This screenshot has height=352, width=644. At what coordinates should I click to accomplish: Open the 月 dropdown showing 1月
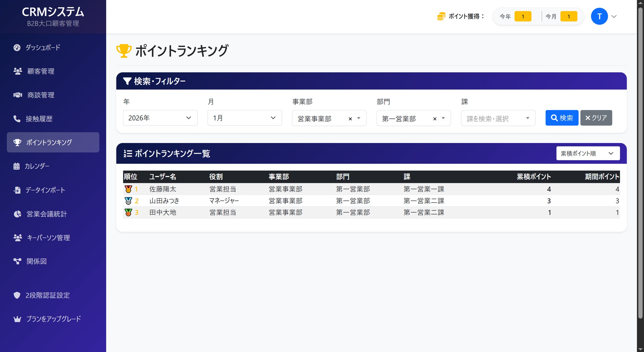(244, 118)
